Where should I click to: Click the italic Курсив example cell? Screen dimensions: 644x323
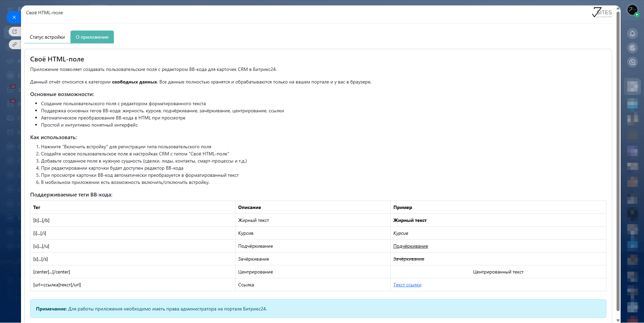498,233
